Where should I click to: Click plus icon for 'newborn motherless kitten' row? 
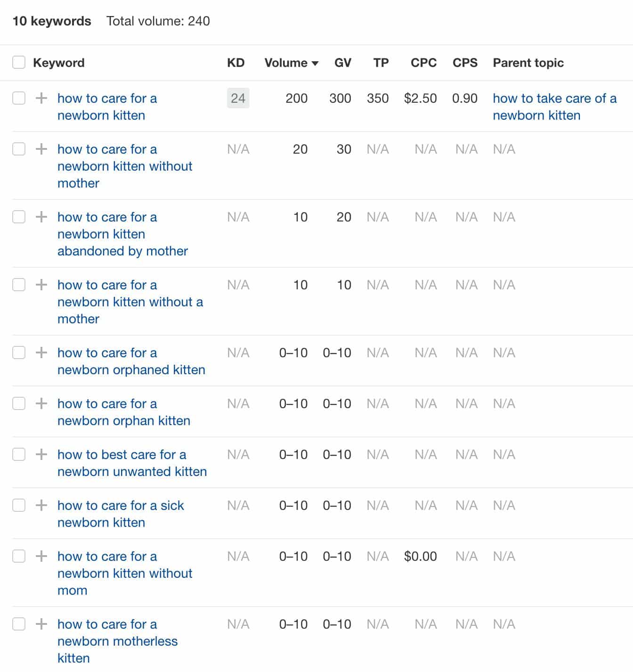pos(41,624)
